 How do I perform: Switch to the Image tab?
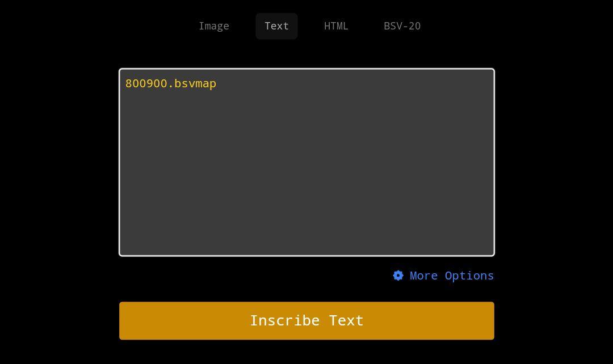(214, 26)
